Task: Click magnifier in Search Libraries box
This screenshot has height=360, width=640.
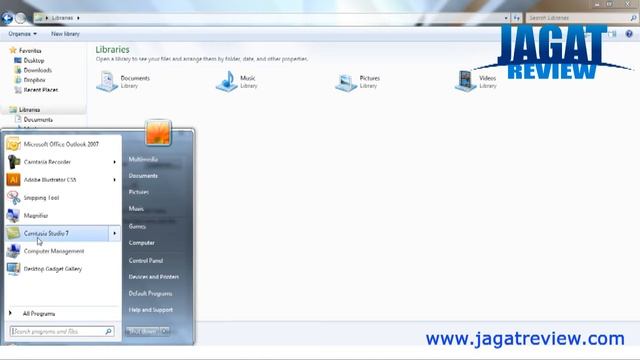Action: 633,18
